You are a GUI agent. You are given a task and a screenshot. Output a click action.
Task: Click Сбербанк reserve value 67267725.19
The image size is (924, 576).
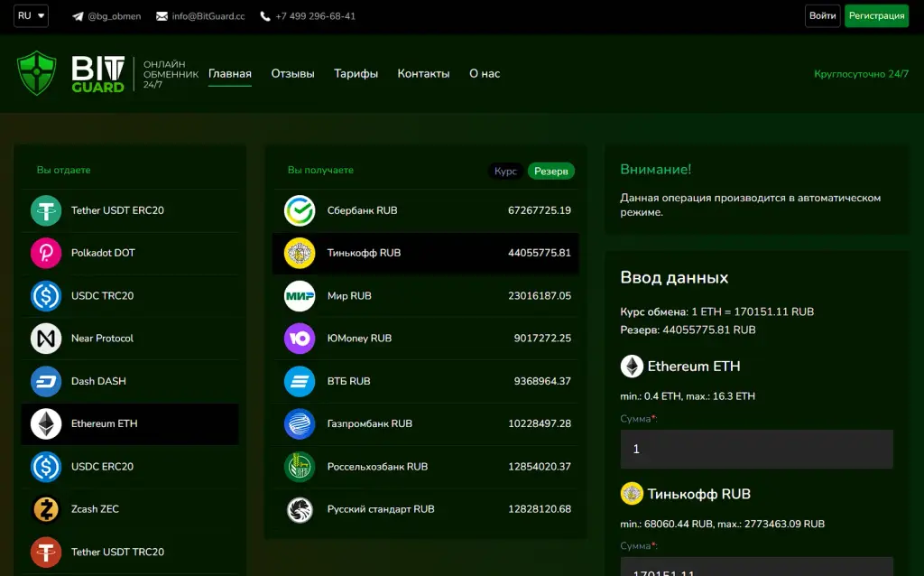(x=540, y=210)
